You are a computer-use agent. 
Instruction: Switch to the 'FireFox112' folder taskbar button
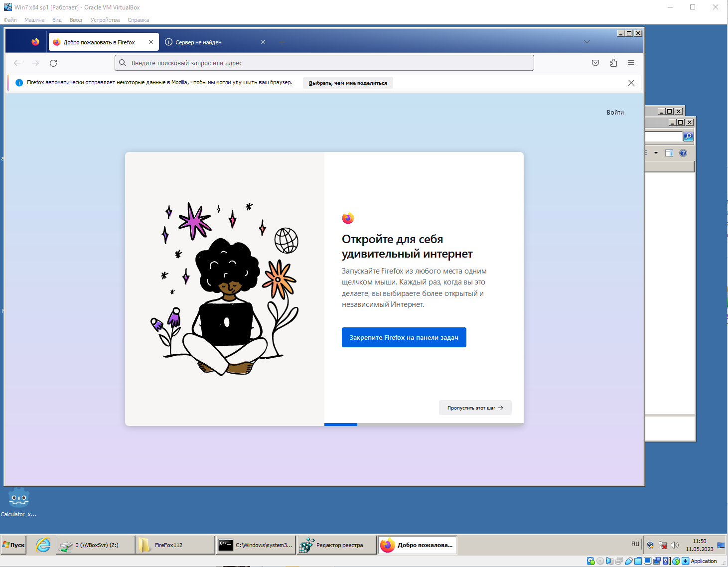(176, 545)
